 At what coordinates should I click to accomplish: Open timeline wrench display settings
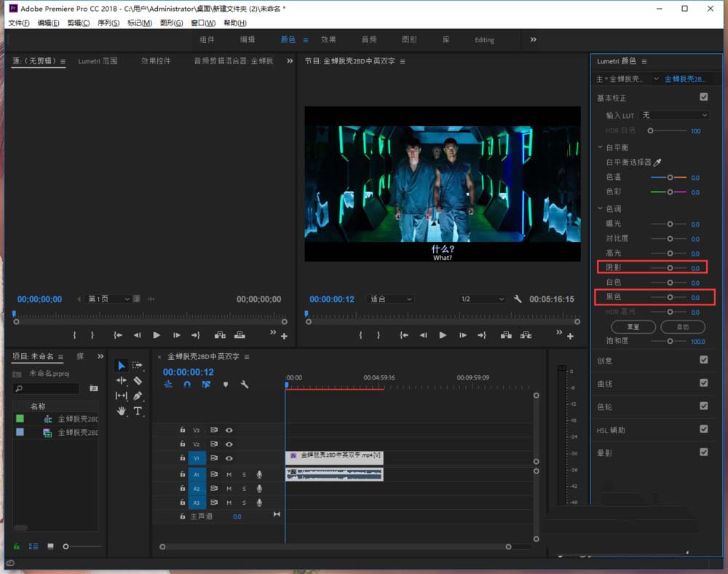click(x=245, y=385)
